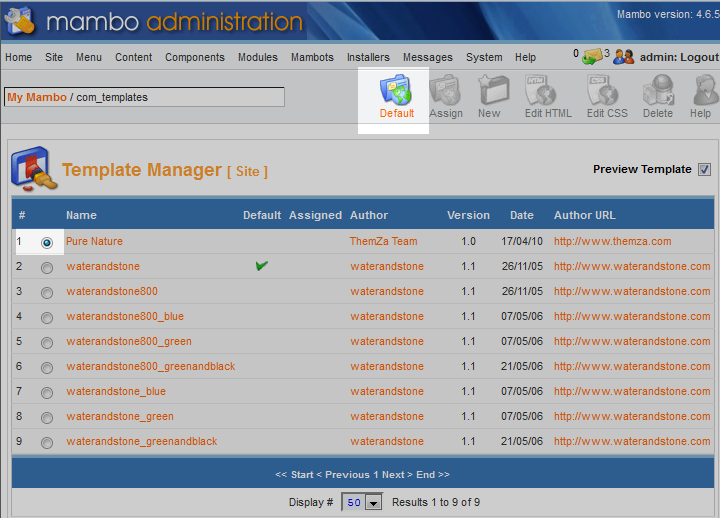Open the Modules menu
720x518 pixels.
click(x=258, y=57)
